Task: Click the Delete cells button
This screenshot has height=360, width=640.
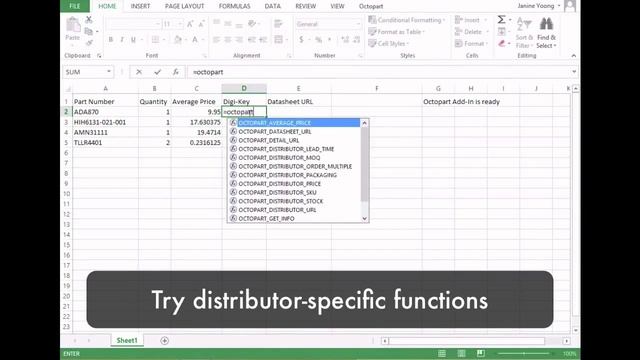Action: click(471, 32)
